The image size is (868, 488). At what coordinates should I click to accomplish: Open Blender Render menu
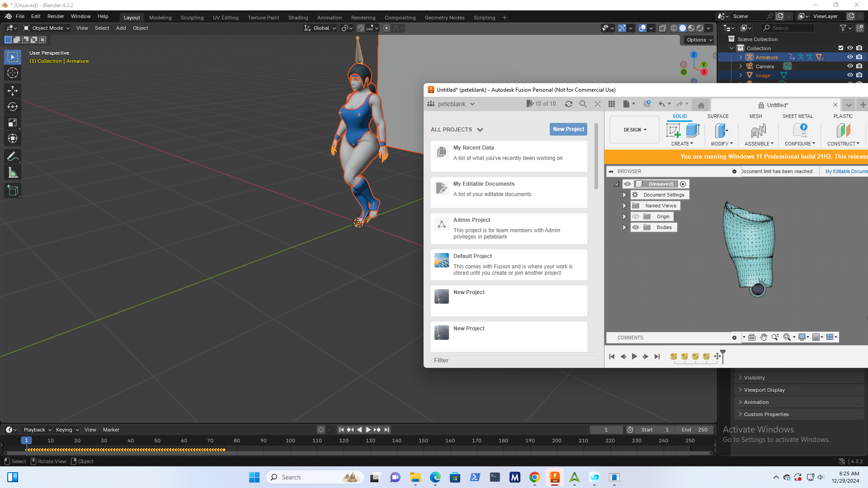point(56,16)
